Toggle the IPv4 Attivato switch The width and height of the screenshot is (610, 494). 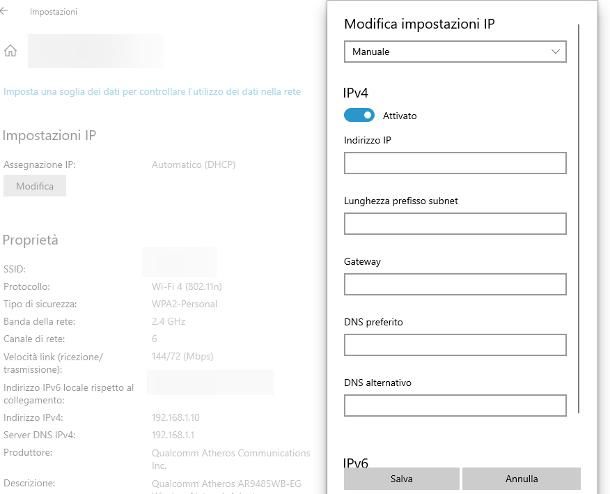(359, 115)
